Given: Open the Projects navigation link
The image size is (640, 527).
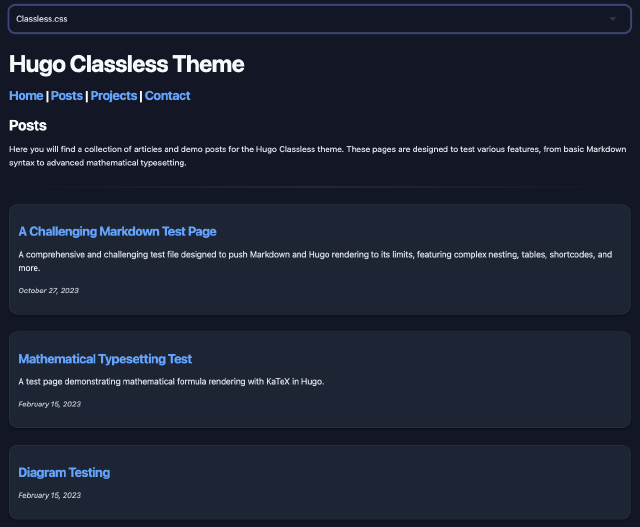Looking at the screenshot, I should point(114,96).
